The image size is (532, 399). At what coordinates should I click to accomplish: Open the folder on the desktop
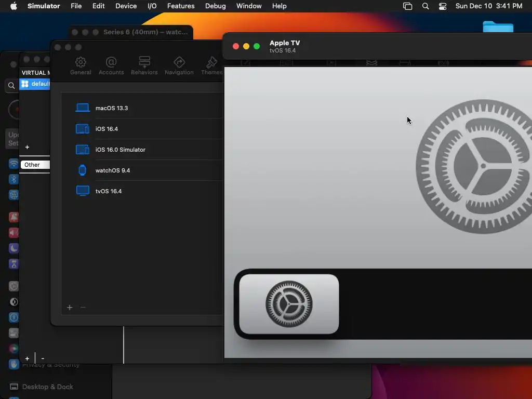[x=498, y=27]
